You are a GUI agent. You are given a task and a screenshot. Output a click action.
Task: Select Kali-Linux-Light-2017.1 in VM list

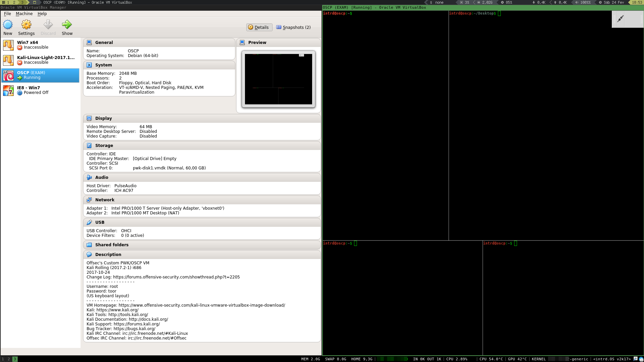pos(40,60)
